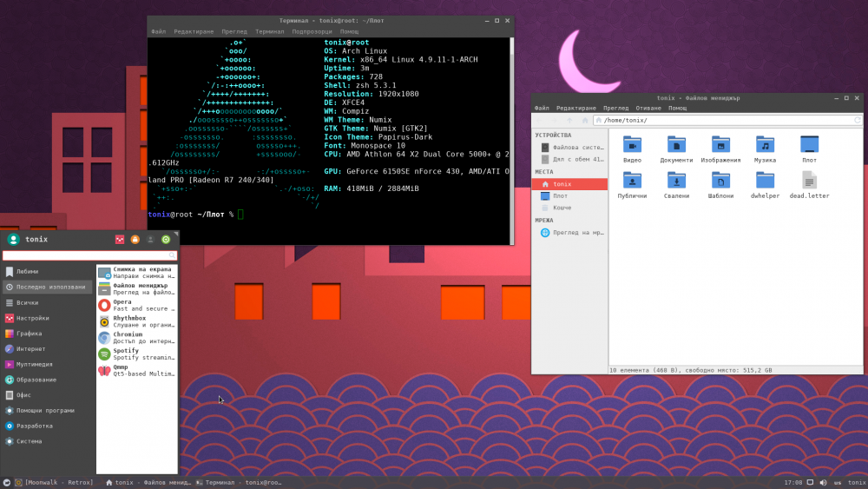
Task: Open settings icon in Whisker menu header
Action: 120,239
